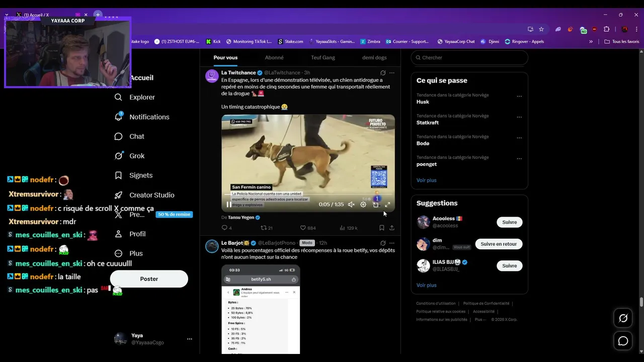Viewport: 644px width, 362px height.
Task: Open Notifications in sidebar
Action: (142, 117)
